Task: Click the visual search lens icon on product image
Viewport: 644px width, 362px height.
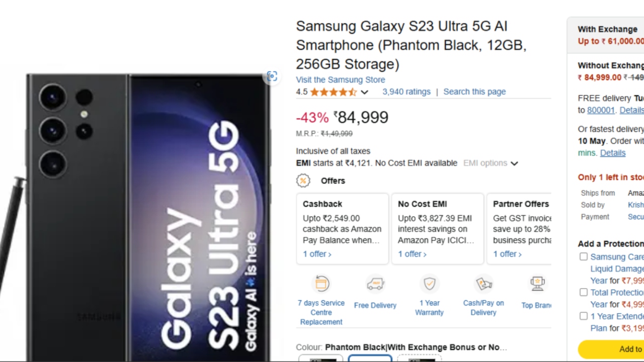Action: click(272, 76)
